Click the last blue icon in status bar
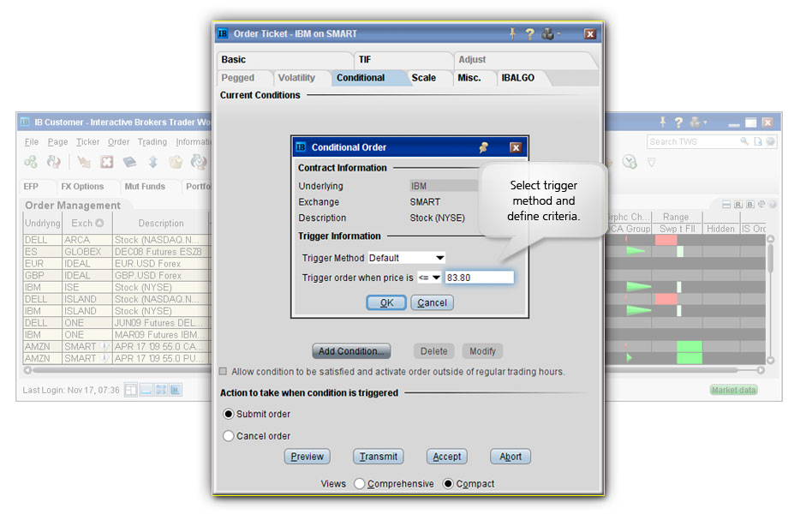 pos(176,390)
